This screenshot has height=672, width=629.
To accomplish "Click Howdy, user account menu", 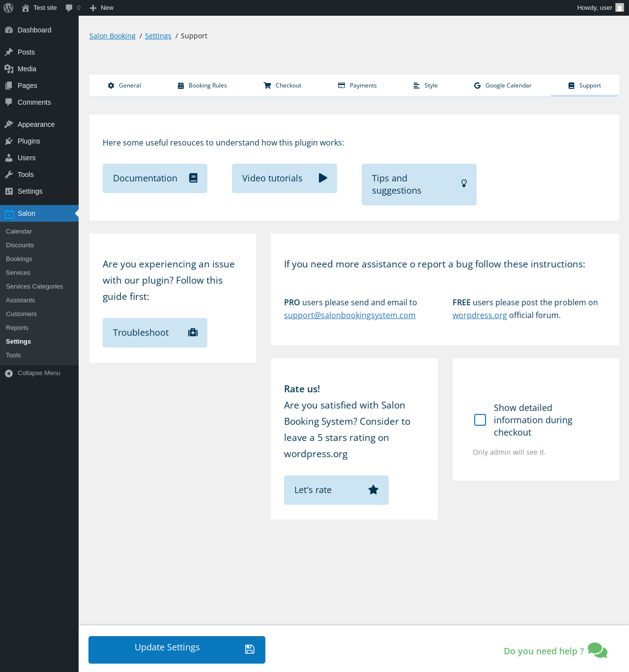I will (600, 8).
